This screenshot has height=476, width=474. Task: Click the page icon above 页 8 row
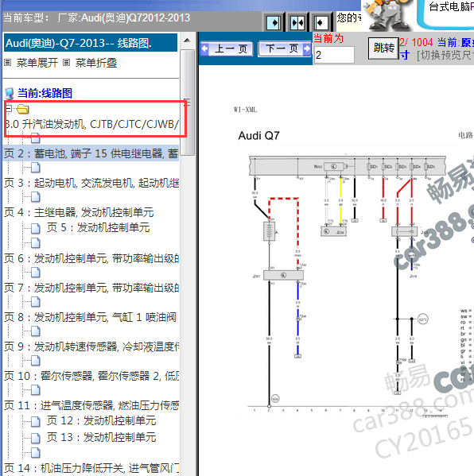36,302
